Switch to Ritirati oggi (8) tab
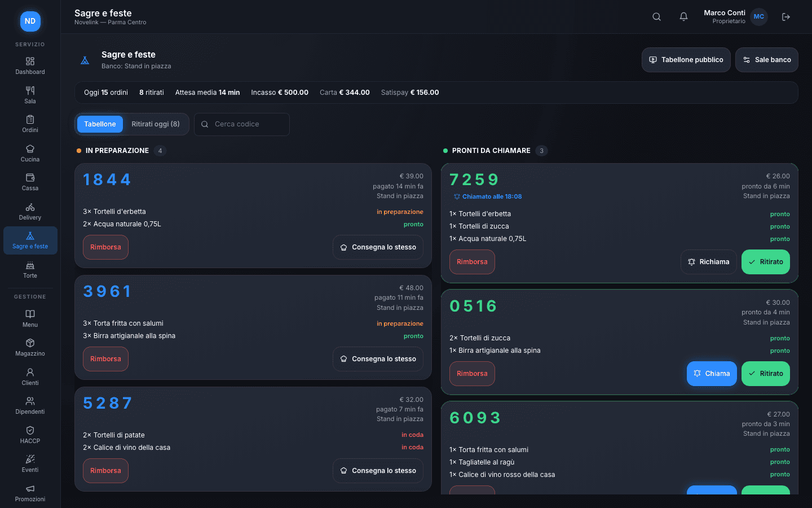The width and height of the screenshot is (812, 508). 156,124
